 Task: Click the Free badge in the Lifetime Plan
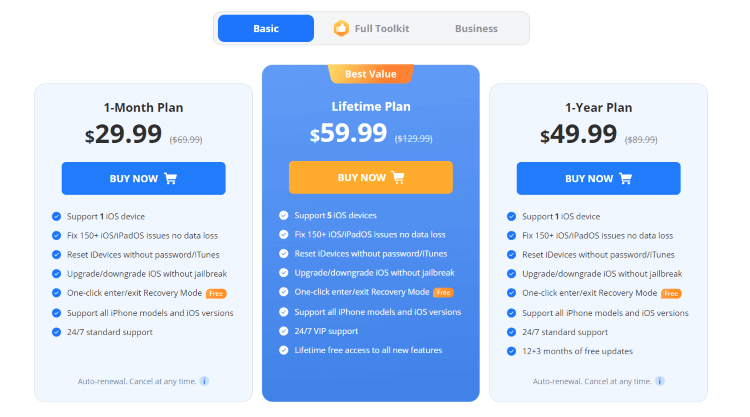pyautogui.click(x=443, y=292)
